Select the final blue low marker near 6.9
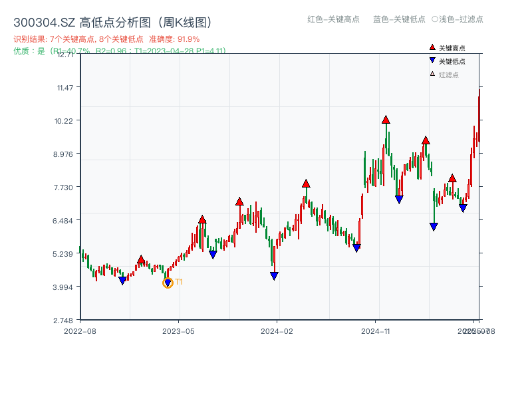 tap(463, 208)
